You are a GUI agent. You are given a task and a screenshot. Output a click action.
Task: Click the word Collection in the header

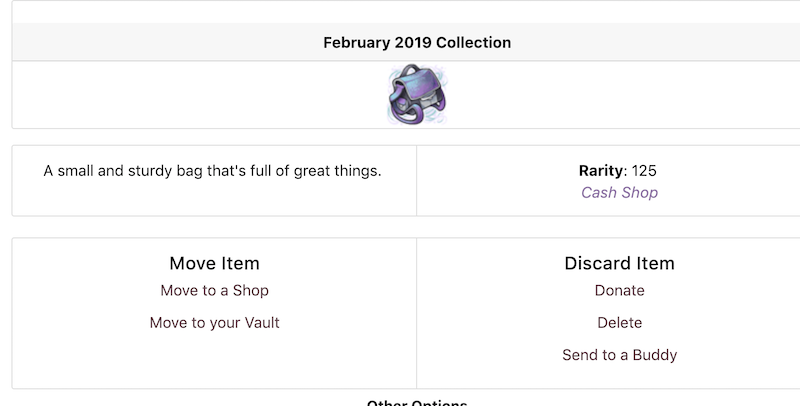[473, 43]
